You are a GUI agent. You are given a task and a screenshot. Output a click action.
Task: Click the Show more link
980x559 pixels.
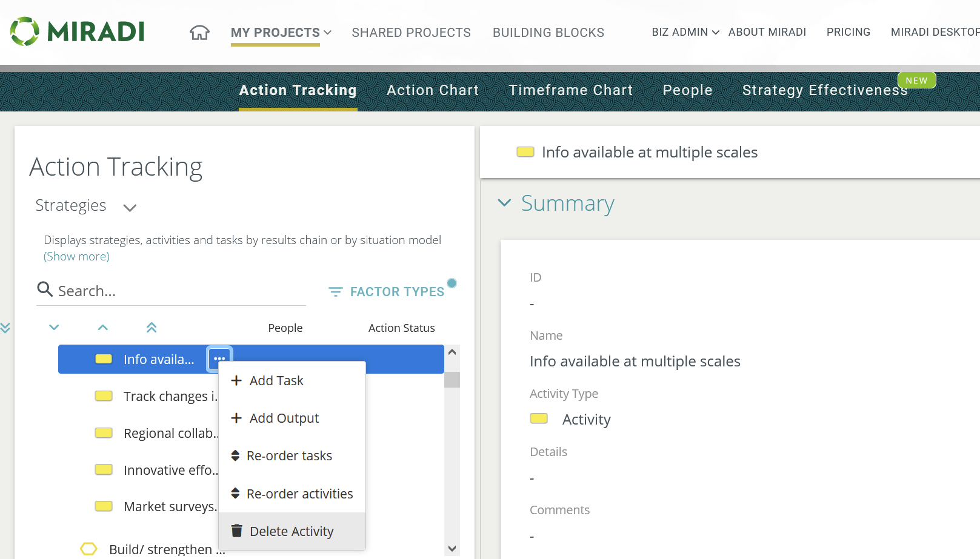pyautogui.click(x=76, y=256)
